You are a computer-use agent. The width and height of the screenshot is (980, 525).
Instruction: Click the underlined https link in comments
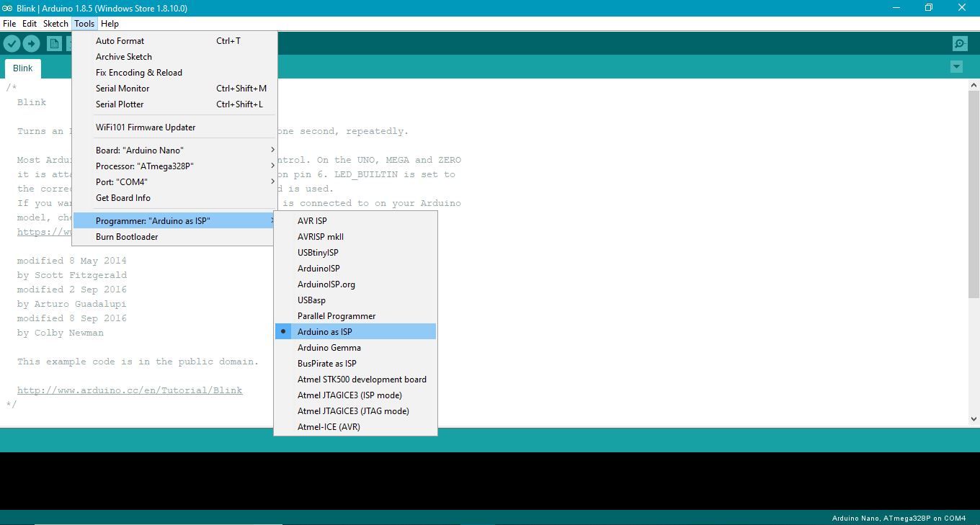point(45,231)
